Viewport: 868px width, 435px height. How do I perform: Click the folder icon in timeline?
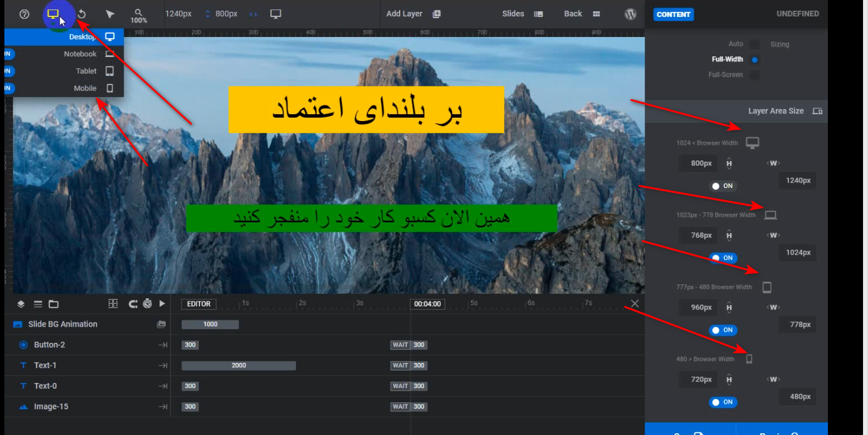53,304
